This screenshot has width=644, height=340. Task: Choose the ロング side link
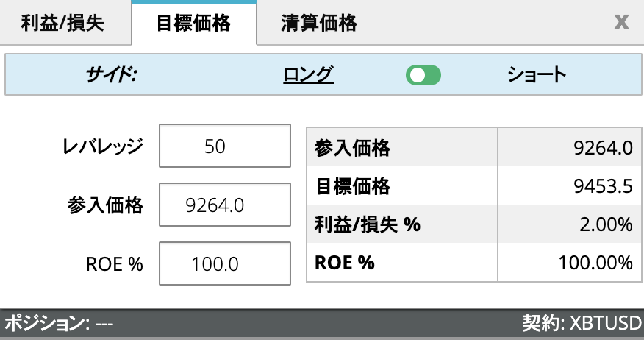[308, 74]
